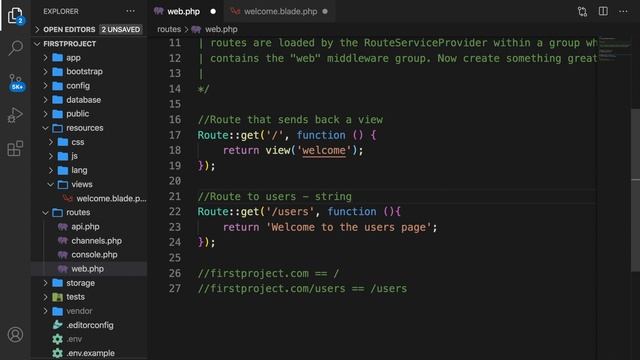Screen dimensions: 640x360
Task: Split the editor to the right
Action: (603, 11)
